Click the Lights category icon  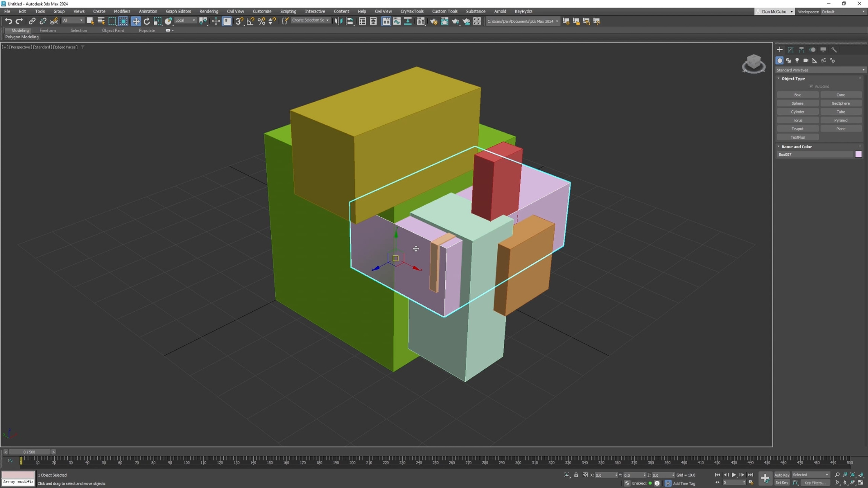[x=797, y=60]
